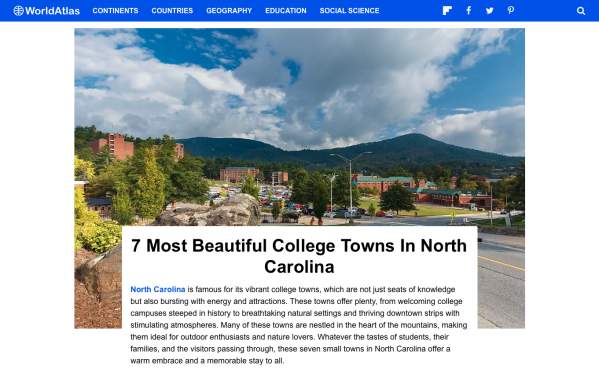The height and width of the screenshot is (377, 599).
Task: Open the search magnifier icon
Action: click(x=581, y=11)
